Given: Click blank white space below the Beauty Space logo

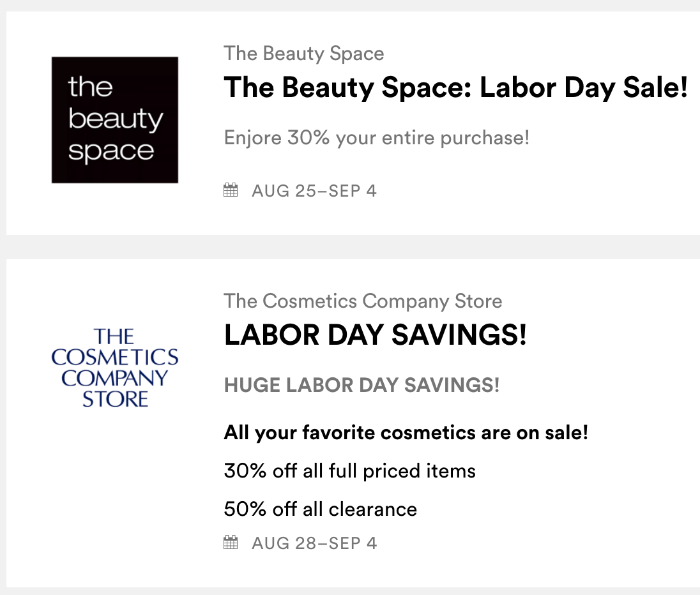Looking at the screenshot, I should coord(115,209).
